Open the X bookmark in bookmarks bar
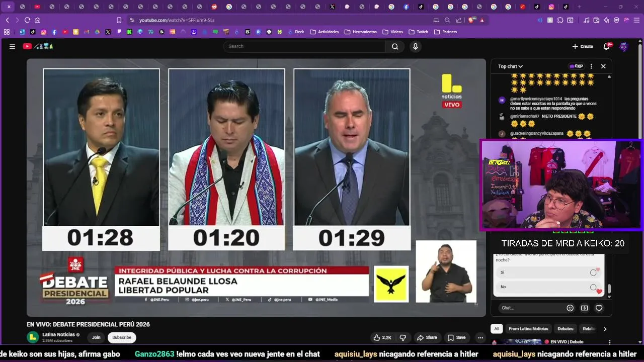Viewport: 644px width, 362px height. pos(108,32)
